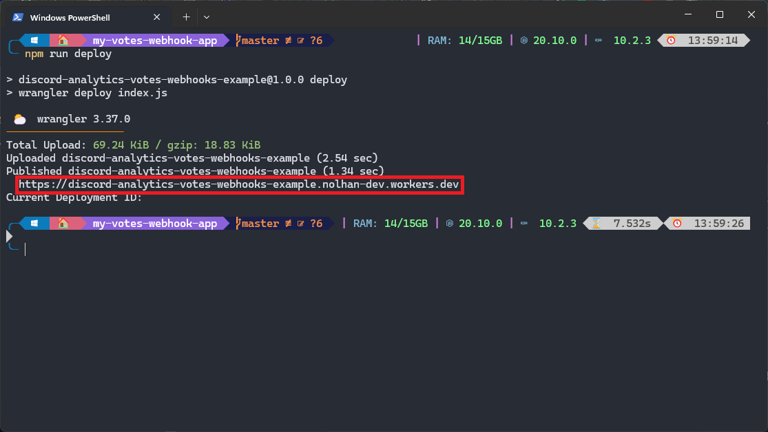Click the PowerShell icon in the tab
The width and height of the screenshot is (768, 432).
pos(18,17)
